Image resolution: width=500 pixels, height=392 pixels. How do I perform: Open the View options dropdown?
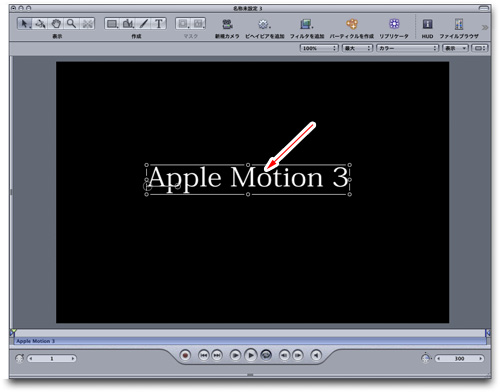coord(455,48)
